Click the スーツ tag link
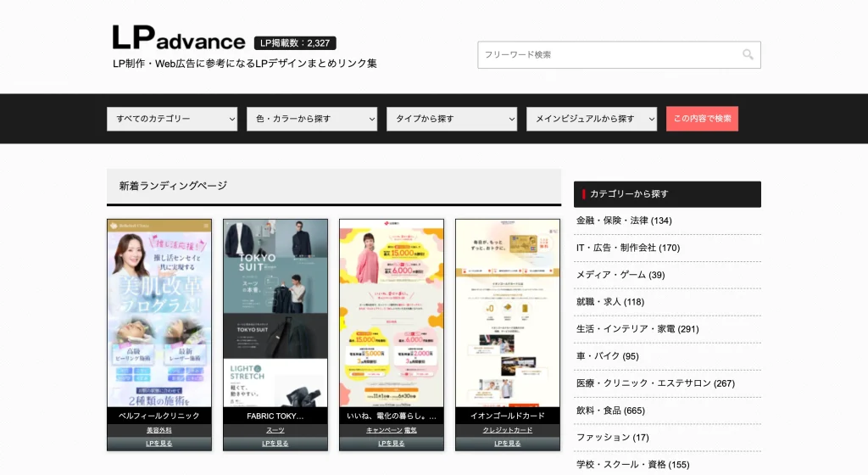 [275, 430]
